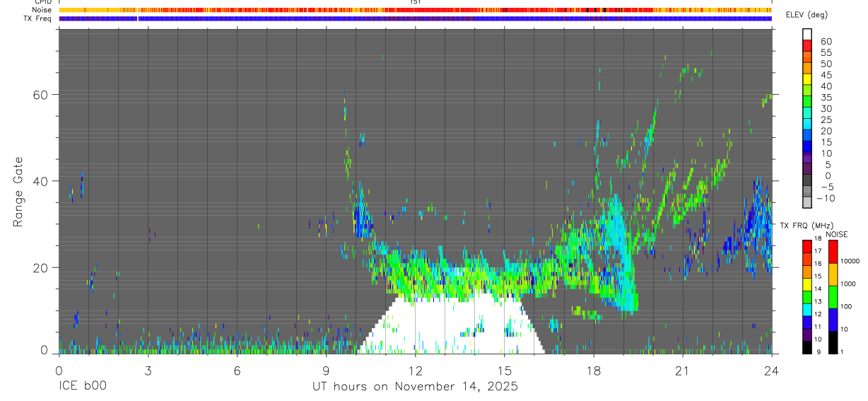Click the 1 label on NOISE legend
This screenshot has width=868, height=401.
[843, 351]
